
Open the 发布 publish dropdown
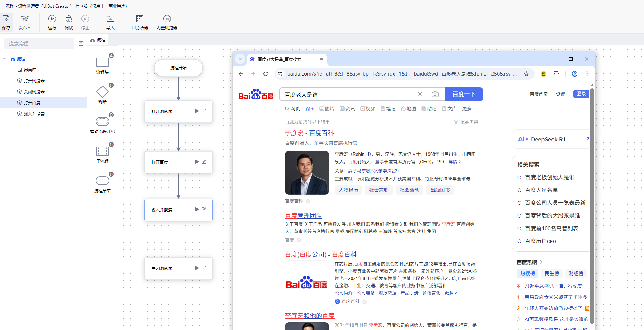pos(25,22)
